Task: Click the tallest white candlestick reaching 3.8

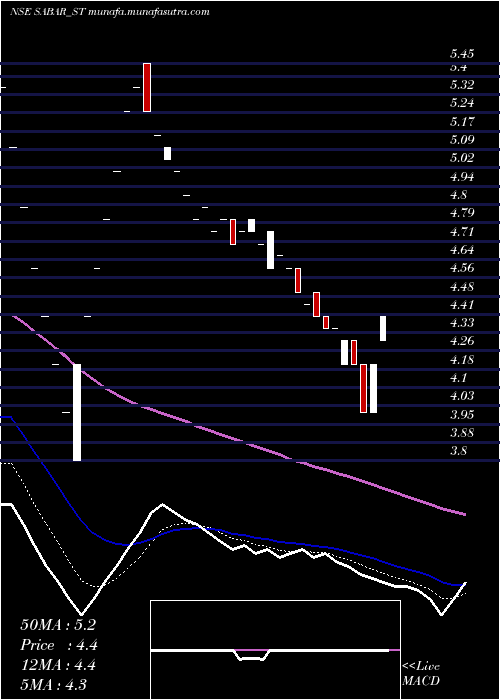Action: point(77,412)
